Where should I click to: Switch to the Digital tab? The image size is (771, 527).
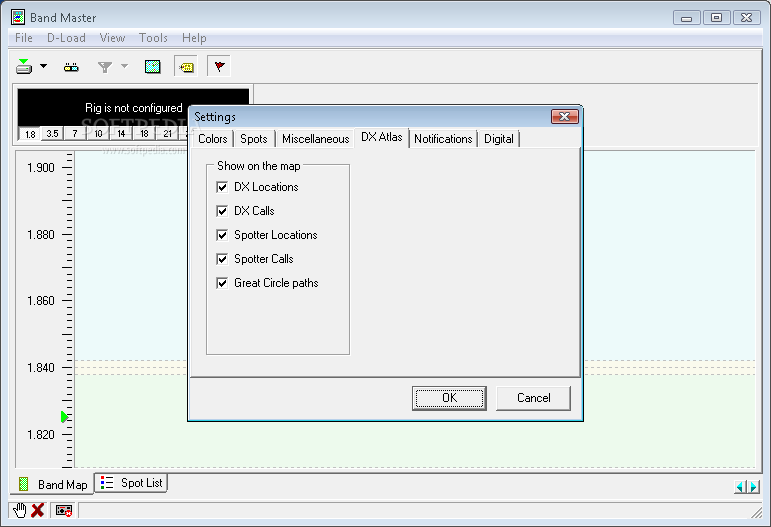499,139
